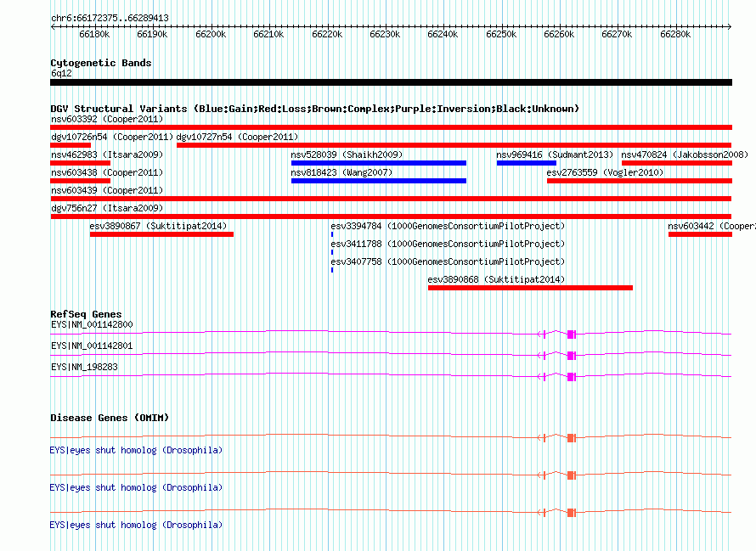Screen dimensions: 756x551
Task: Click the 66240k ruler tick label
Action: point(443,34)
